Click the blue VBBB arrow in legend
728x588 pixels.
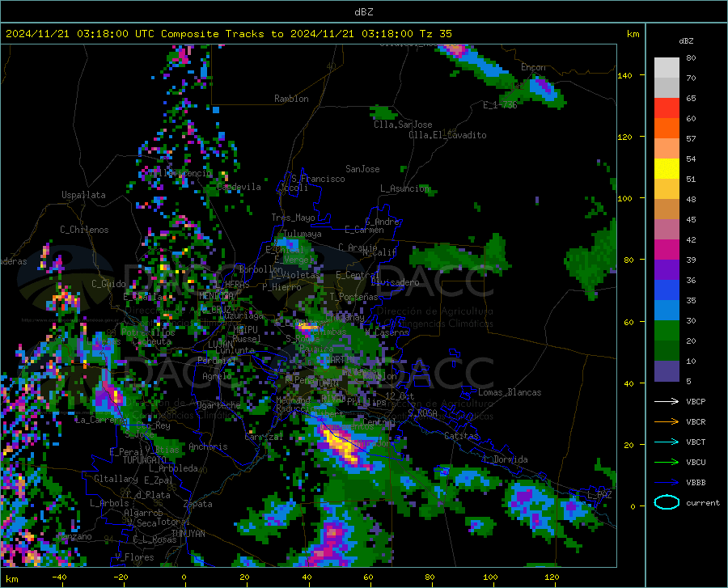(667, 483)
